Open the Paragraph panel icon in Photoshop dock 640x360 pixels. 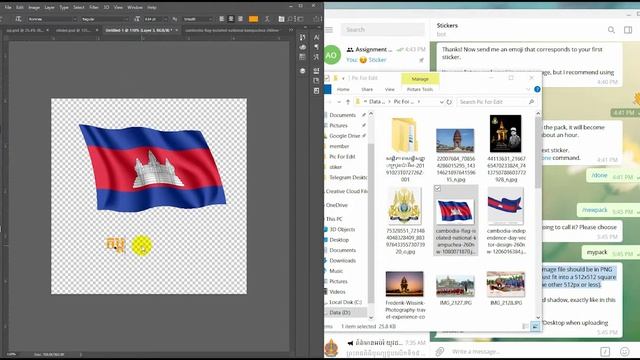point(316,47)
